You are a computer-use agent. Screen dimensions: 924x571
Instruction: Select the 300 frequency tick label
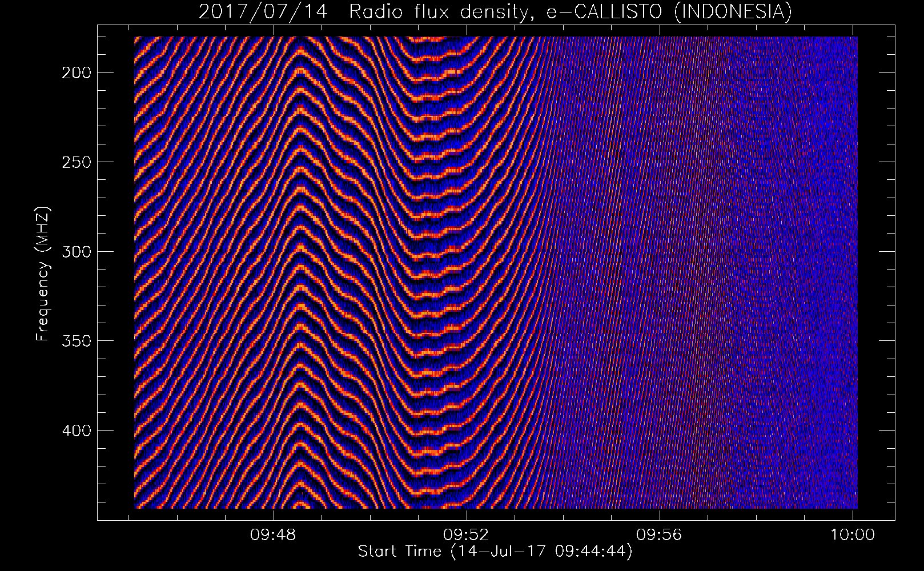click(x=75, y=251)
